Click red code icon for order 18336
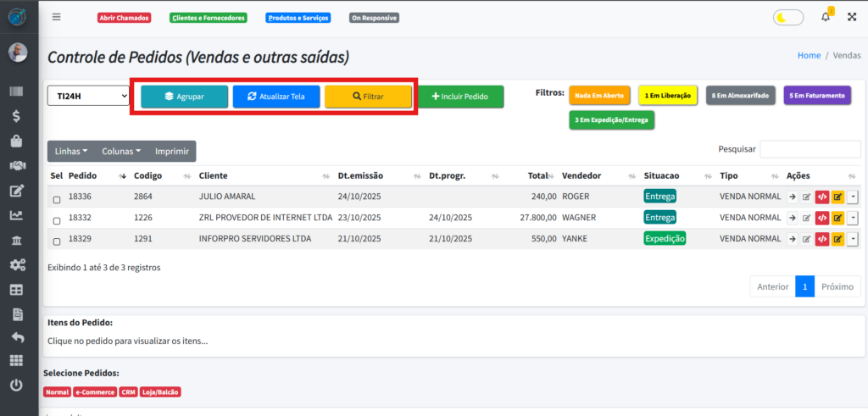This screenshot has height=416, width=868. tap(822, 197)
